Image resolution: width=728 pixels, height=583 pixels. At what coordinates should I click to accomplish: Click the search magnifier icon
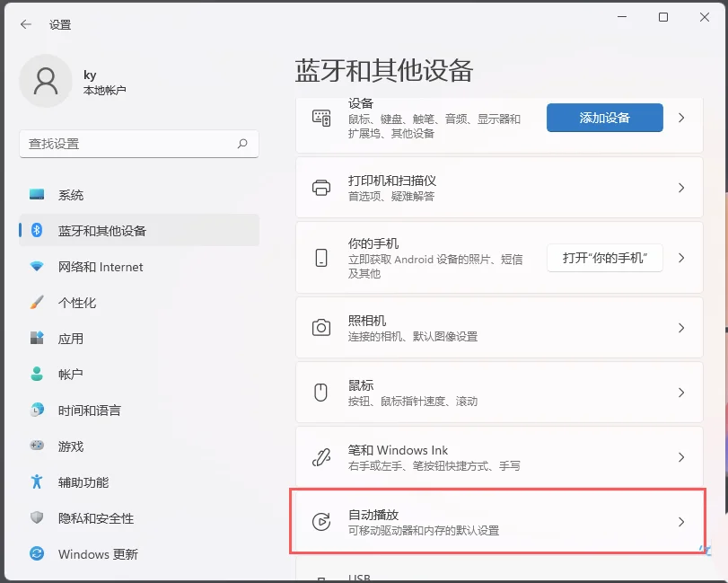(242, 144)
